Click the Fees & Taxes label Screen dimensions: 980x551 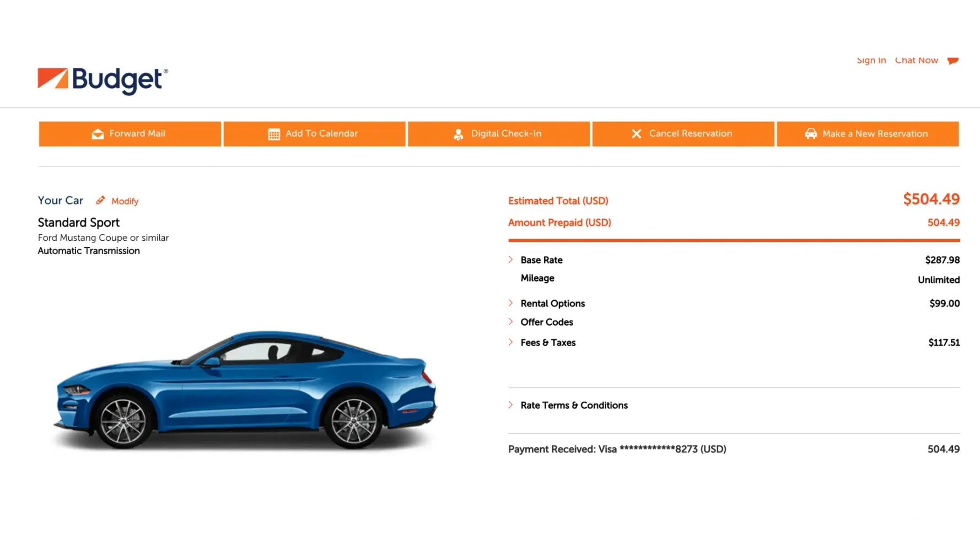point(548,343)
